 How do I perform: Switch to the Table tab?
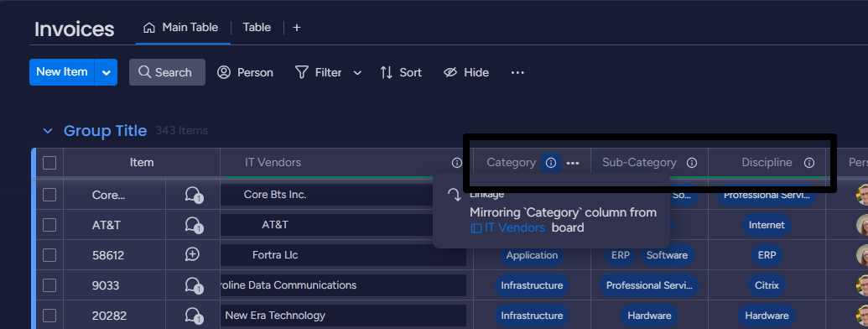tap(257, 27)
